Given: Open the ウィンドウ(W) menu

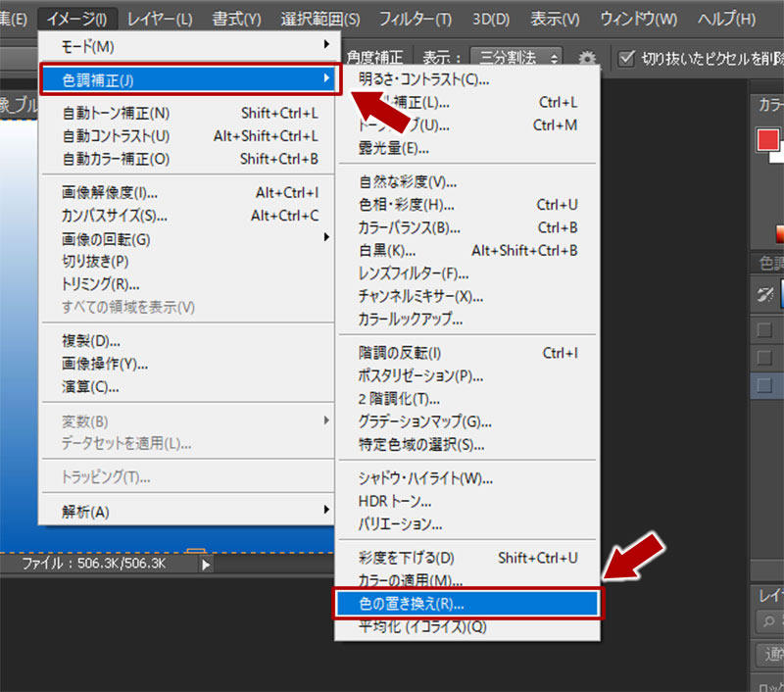Looking at the screenshot, I should coord(639,19).
